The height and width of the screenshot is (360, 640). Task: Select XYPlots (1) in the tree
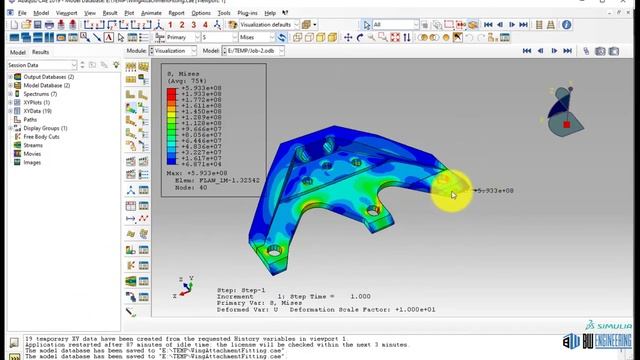37,102
